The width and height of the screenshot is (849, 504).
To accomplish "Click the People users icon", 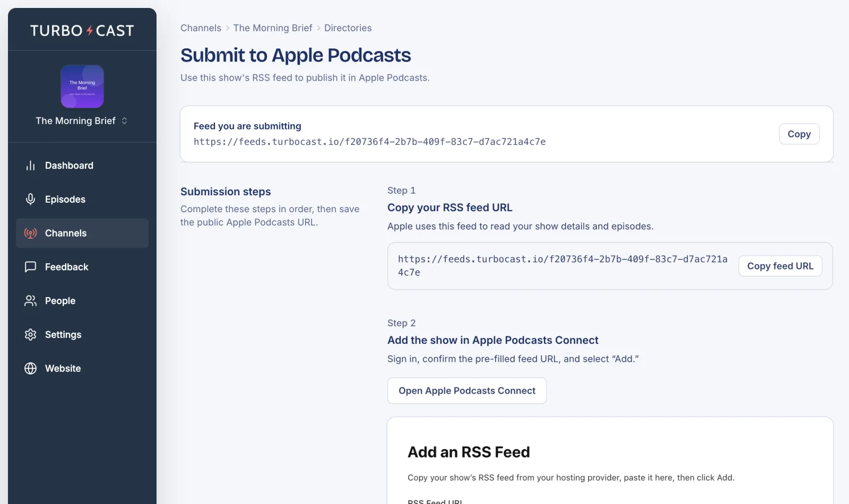I will [30, 301].
